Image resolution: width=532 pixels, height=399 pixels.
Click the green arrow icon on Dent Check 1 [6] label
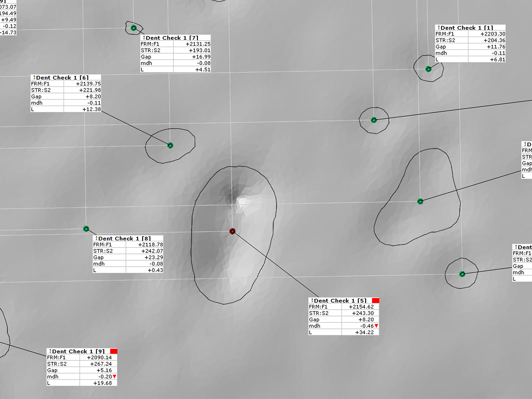(x=34, y=78)
